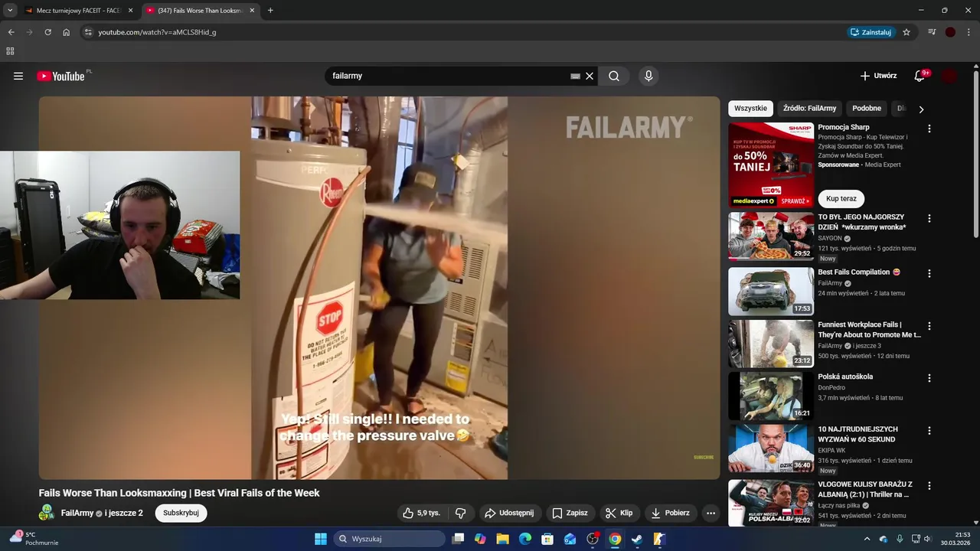Go back in browser history
The width and height of the screenshot is (980, 551).
tap(11, 32)
